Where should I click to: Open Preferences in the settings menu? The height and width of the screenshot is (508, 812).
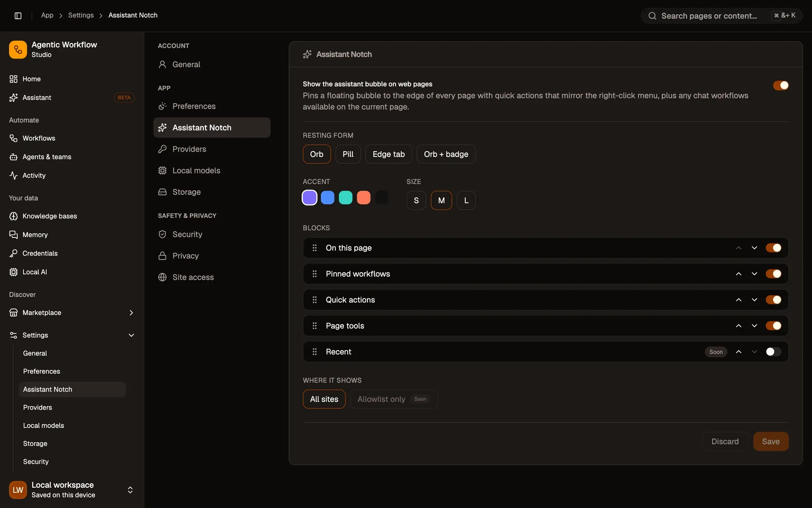pyautogui.click(x=212, y=106)
